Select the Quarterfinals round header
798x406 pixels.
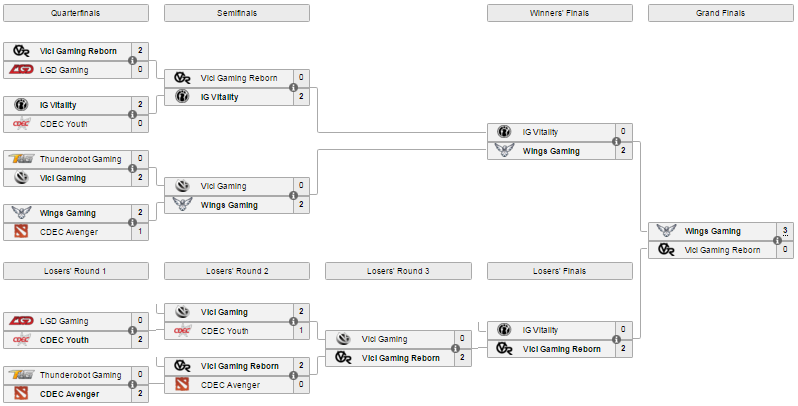point(76,13)
